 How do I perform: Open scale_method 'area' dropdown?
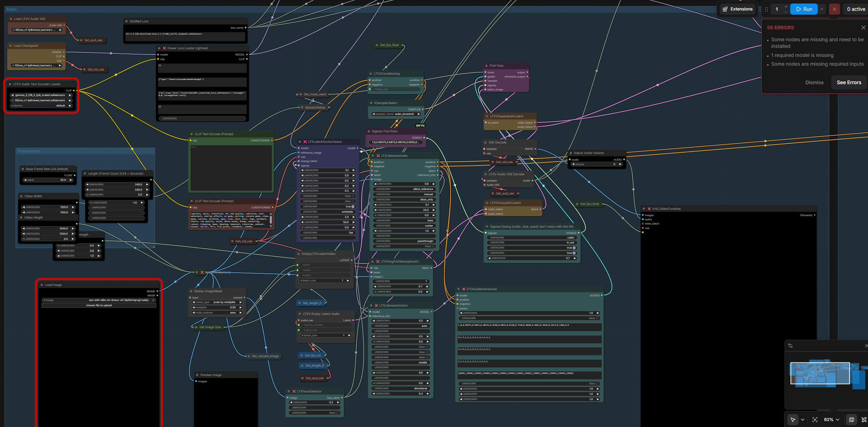pos(217,313)
